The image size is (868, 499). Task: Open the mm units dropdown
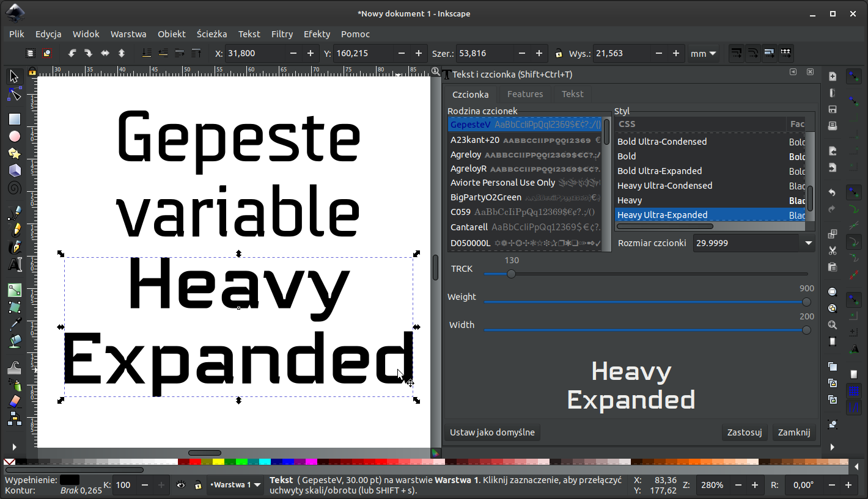point(703,54)
